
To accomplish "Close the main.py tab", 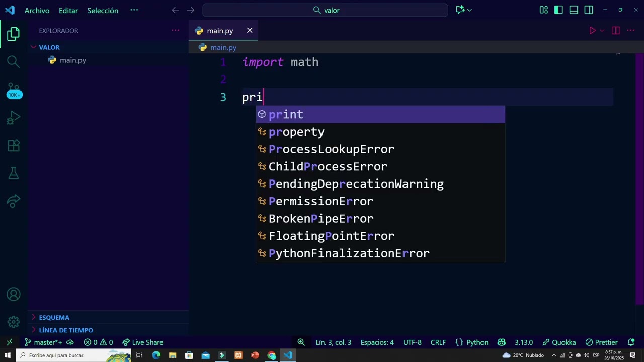I will [x=250, y=31].
